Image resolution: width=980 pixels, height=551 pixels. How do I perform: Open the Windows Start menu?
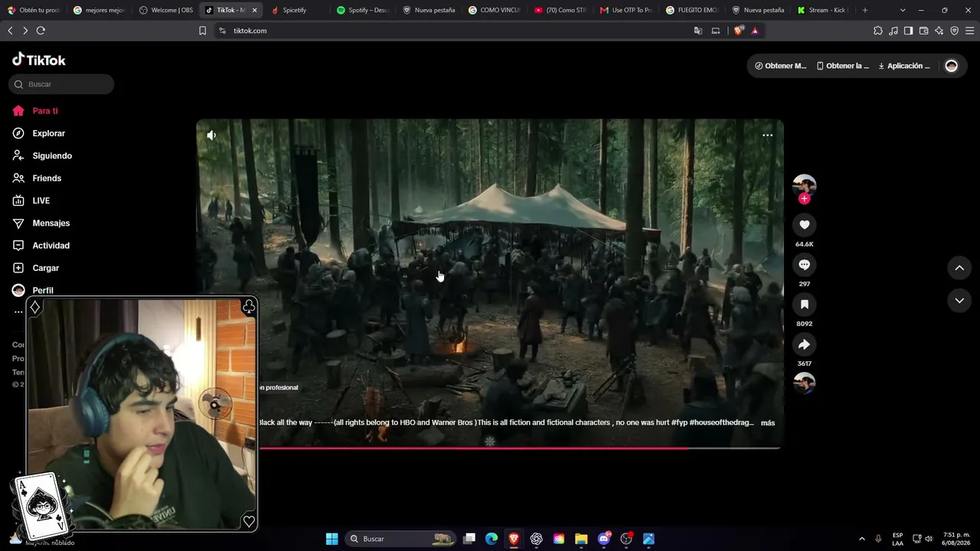[332, 539]
